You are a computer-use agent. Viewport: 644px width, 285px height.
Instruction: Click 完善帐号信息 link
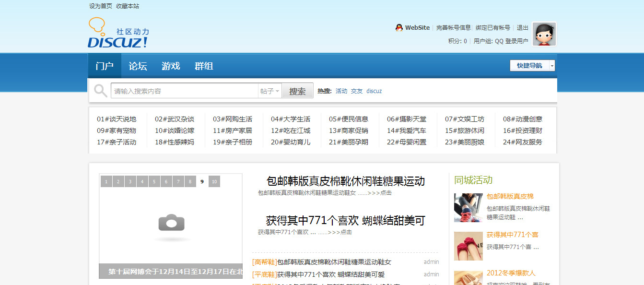point(453,28)
